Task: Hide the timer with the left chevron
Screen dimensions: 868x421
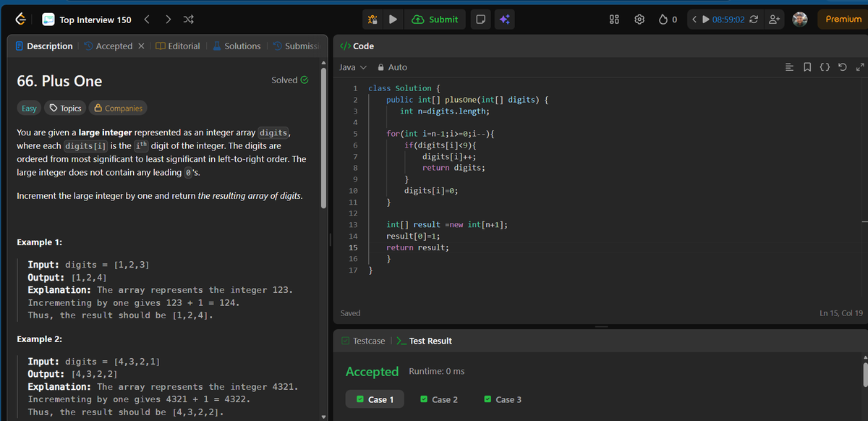Action: 693,20
